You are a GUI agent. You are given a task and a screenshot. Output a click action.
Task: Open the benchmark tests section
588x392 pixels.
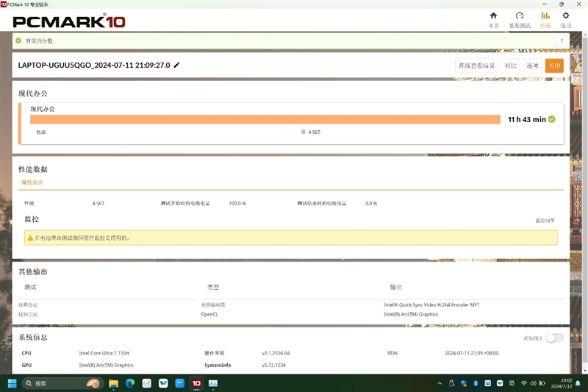pos(520,20)
